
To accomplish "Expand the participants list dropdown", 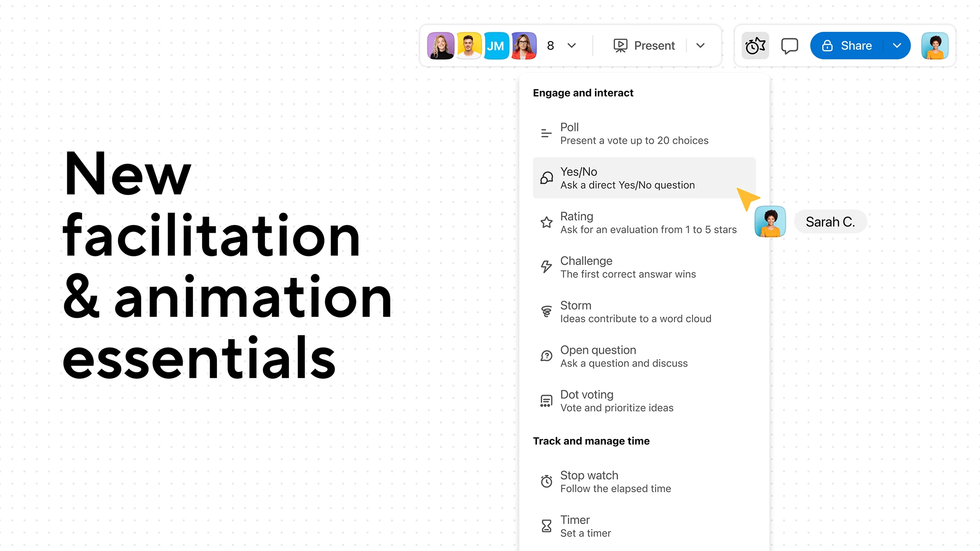I will click(571, 46).
